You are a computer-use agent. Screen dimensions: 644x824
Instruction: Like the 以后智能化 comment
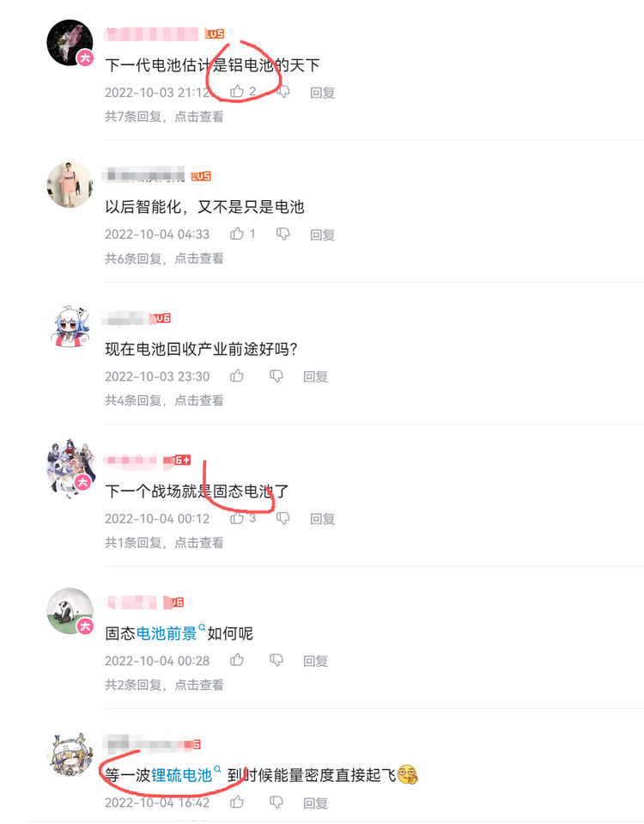pyautogui.click(x=237, y=234)
